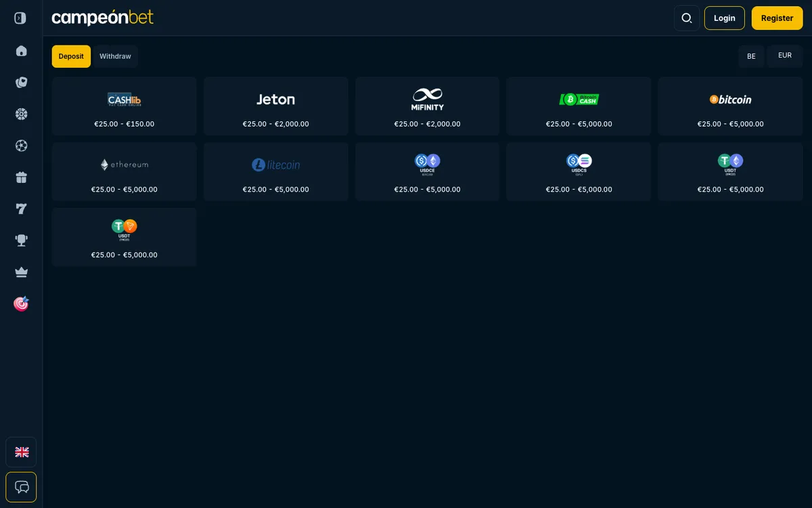Switch to the Withdraw tab
The width and height of the screenshot is (812, 508).
tap(115, 56)
